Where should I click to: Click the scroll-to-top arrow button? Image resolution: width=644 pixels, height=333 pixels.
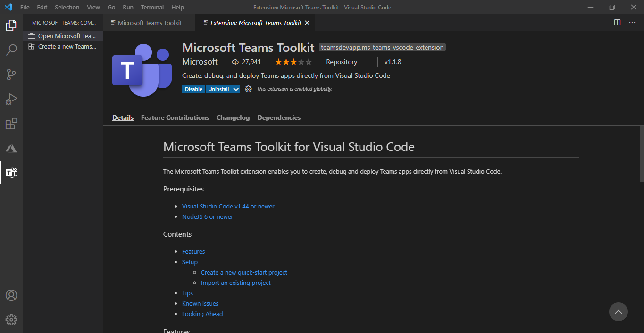point(618,312)
